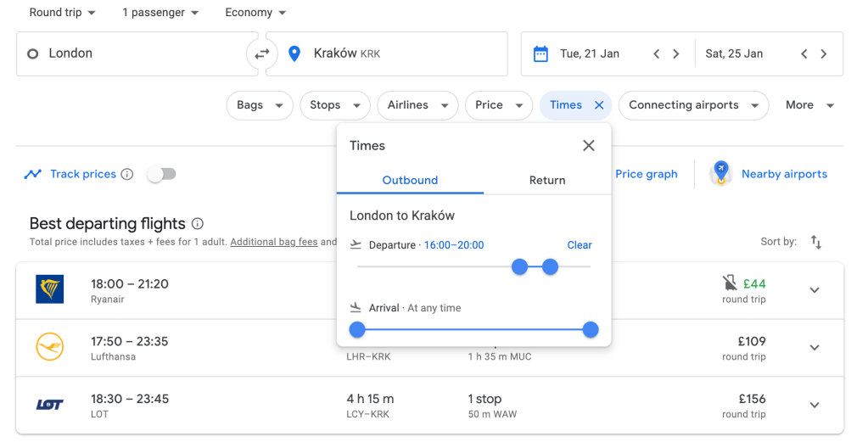Click info icon beside Best departing flights
The height and width of the screenshot is (448, 868).
point(198,224)
